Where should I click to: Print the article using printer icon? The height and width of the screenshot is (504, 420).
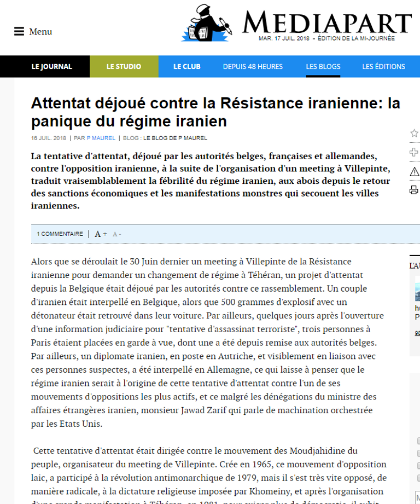(x=414, y=190)
